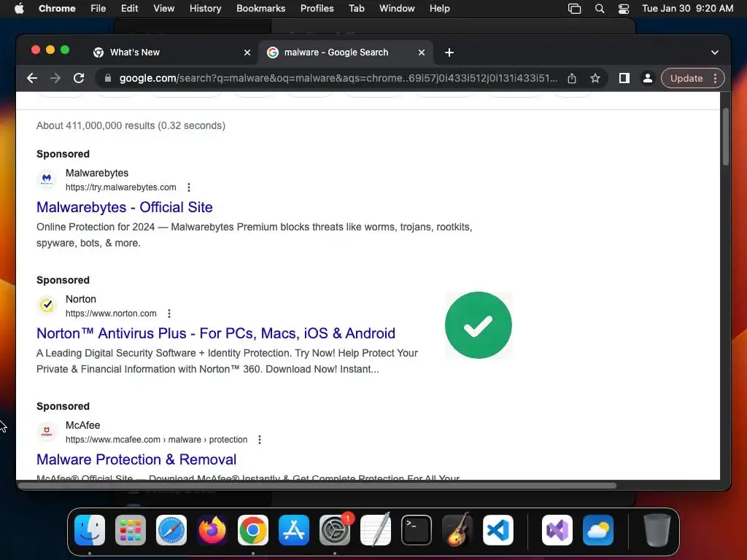The width and height of the screenshot is (747, 560).
Task: Open TextEdit from the Dock
Action: coord(376,530)
